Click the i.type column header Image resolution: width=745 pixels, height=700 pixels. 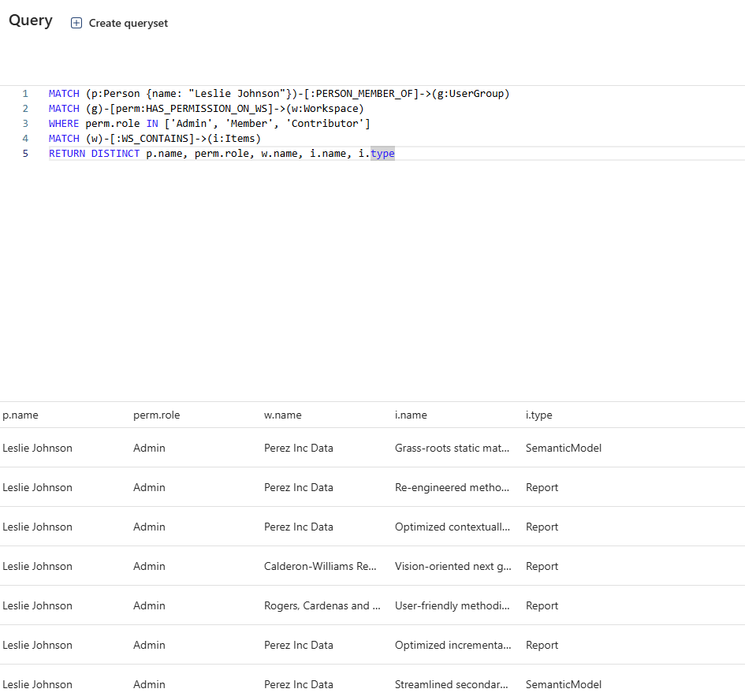coord(539,415)
